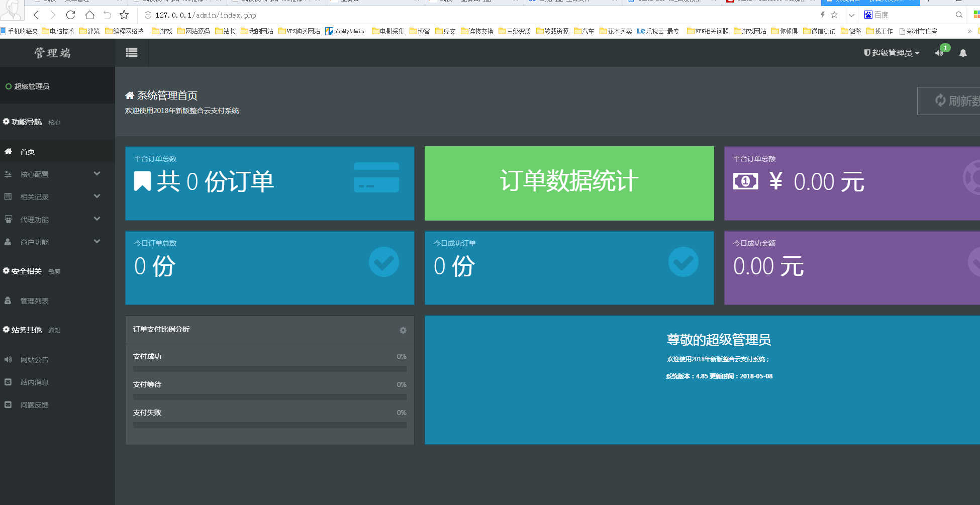980x505 pixels.
Task: Select 首页 in the sidebar
Action: 28,152
